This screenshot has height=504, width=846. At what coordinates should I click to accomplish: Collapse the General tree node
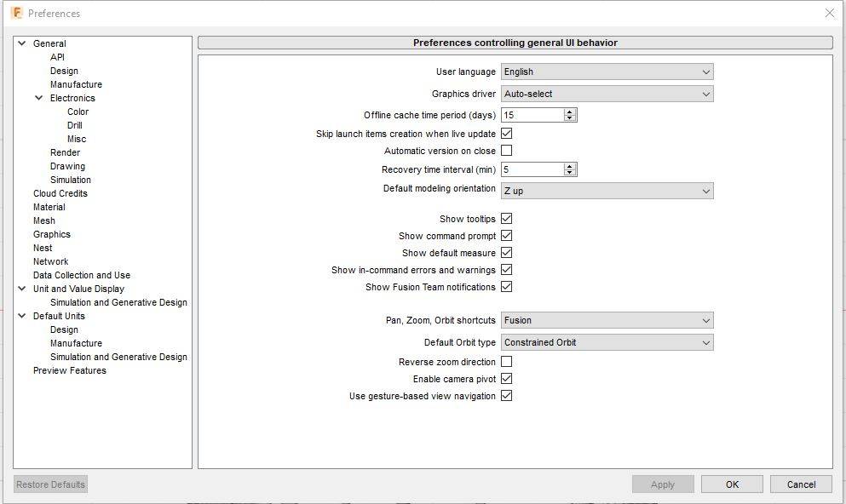coord(22,43)
